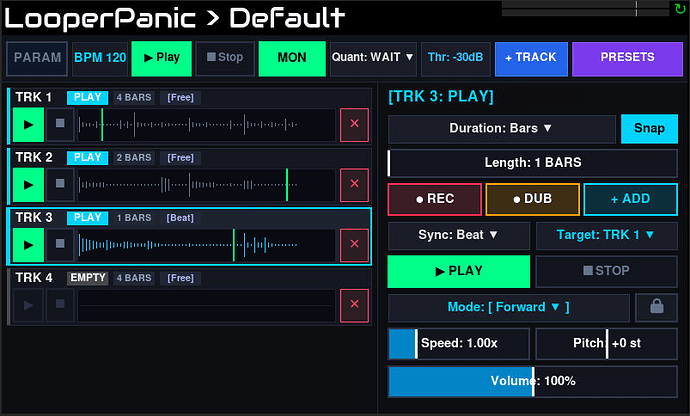Click the lock icon beside Mode
This screenshot has width=690, height=416.
click(x=657, y=307)
